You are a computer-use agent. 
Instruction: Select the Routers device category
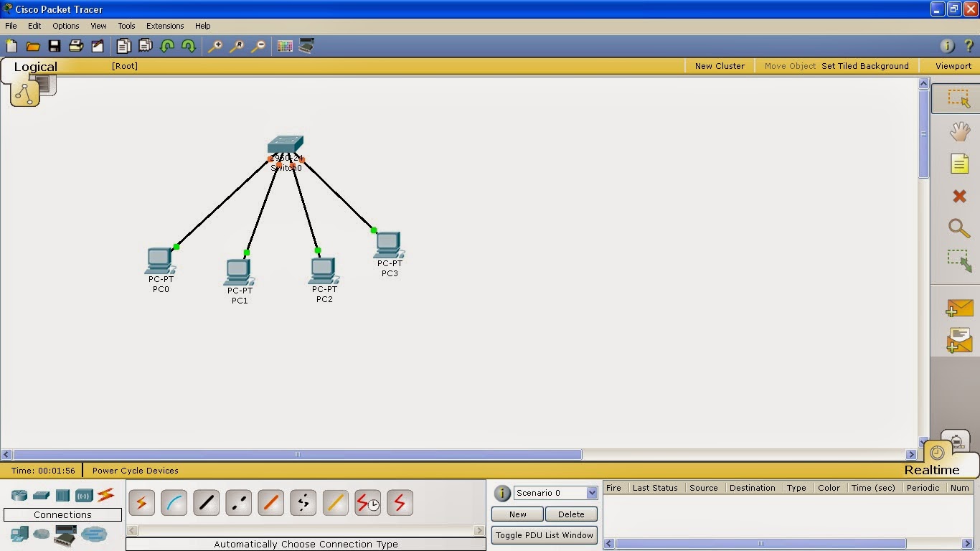click(19, 495)
